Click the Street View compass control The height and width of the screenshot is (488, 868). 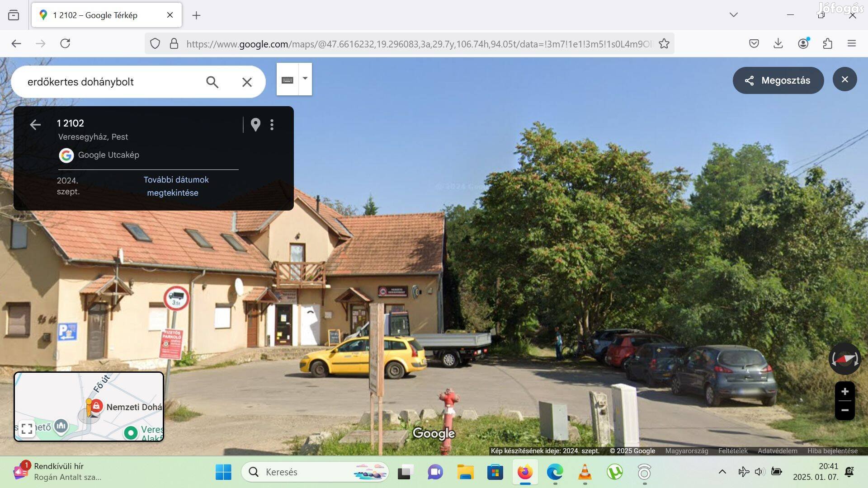coord(844,359)
